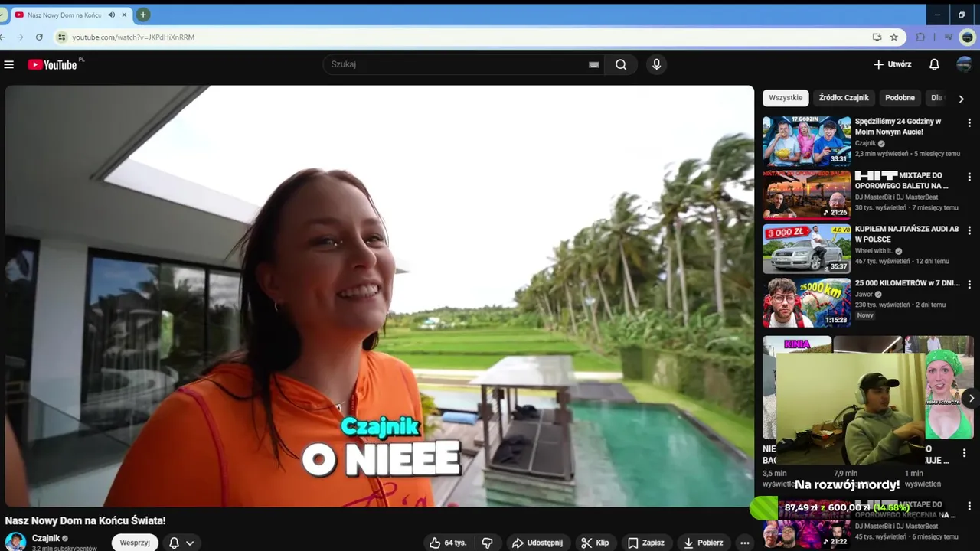Click the Jawor channel name
Screen dimensions: 980x551
pyautogui.click(x=865, y=294)
